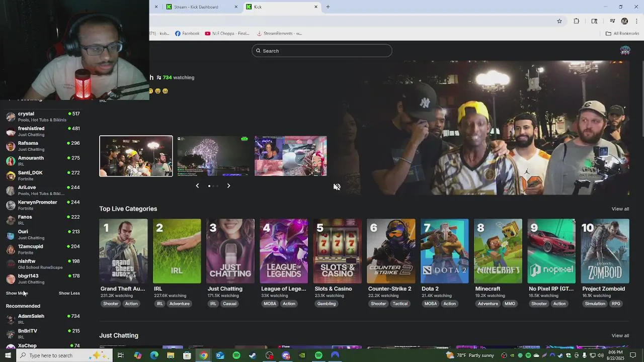This screenshot has height=362, width=644.
Task: Click the Kick search field
Action: pos(322,51)
